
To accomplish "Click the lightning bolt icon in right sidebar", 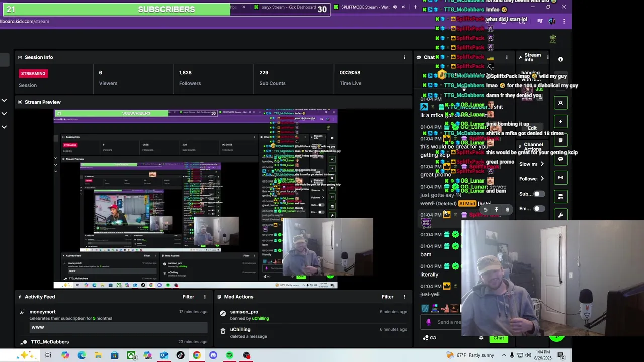I will (560, 121).
